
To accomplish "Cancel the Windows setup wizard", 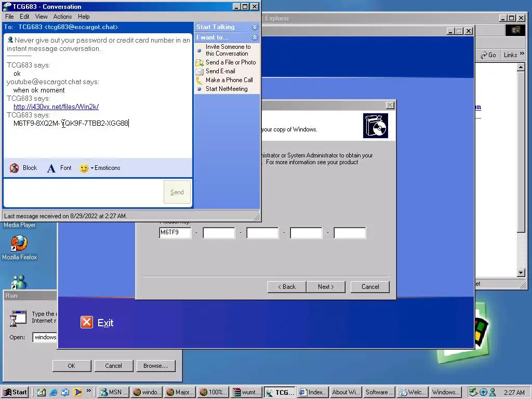I will 370,287.
